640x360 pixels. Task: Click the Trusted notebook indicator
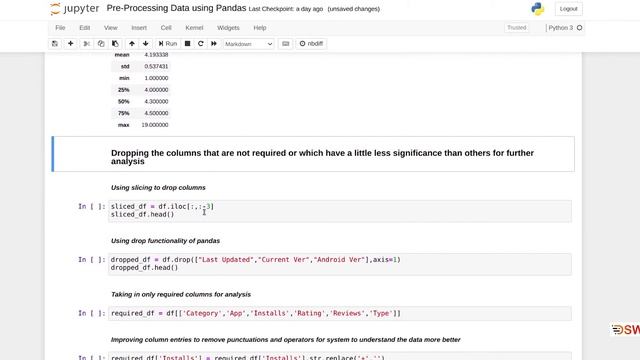tap(517, 28)
